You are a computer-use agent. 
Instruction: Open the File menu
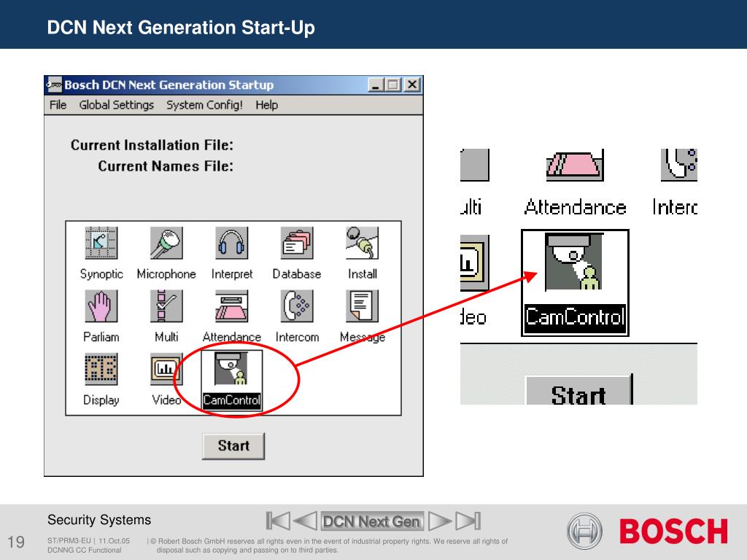pos(58,105)
